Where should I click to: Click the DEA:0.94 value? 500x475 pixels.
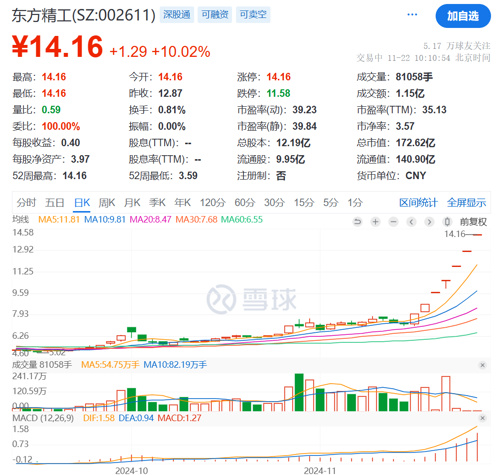pyautogui.click(x=136, y=418)
